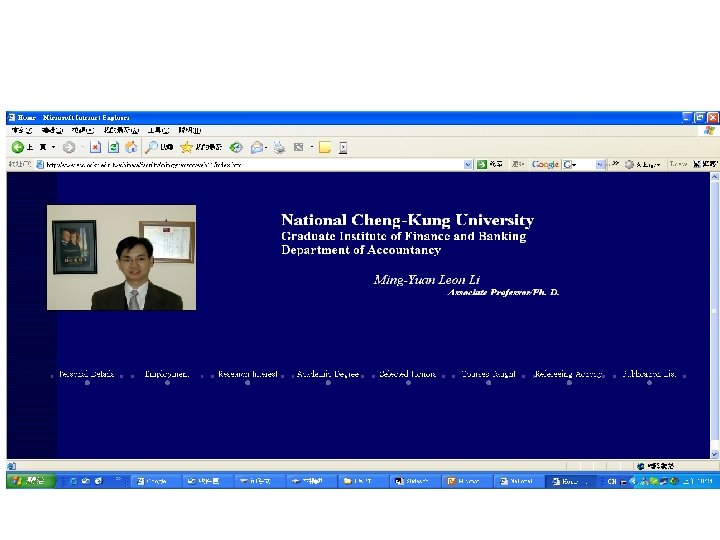Click the yellow note toolbar icon
This screenshot has height=540, width=720.
click(x=325, y=147)
